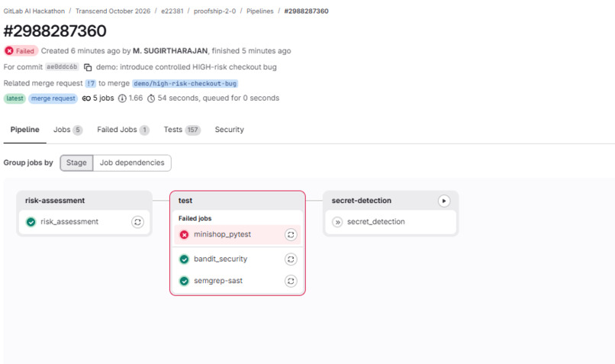Open the demo/high-risk-checkout-bug branch link
The width and height of the screenshot is (615, 364).
coord(185,83)
